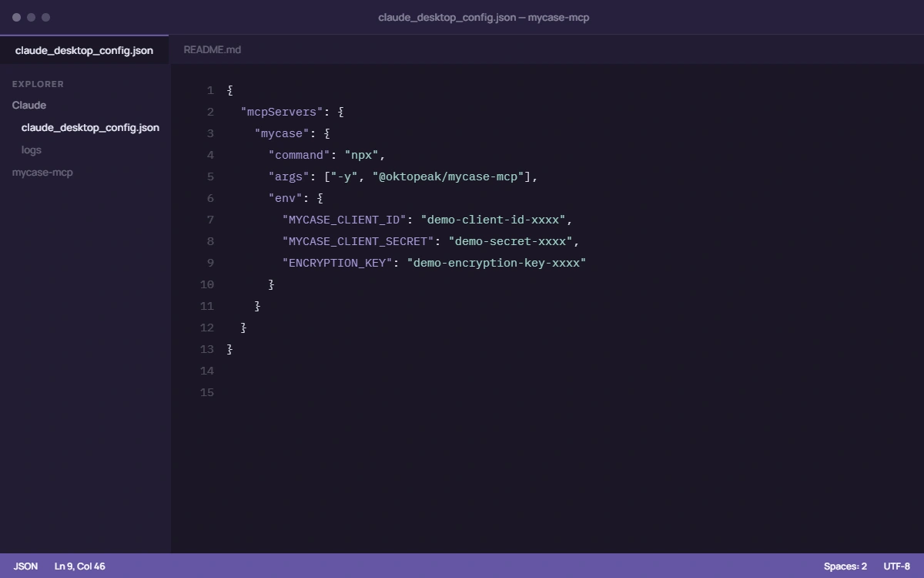Change the JSON language mode in status bar
The height and width of the screenshot is (578, 924).
coord(25,566)
